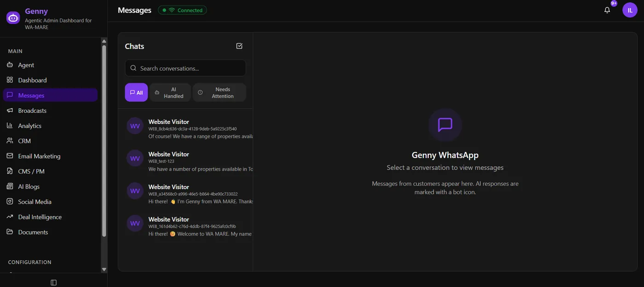Click the Connected status badge

point(182,10)
